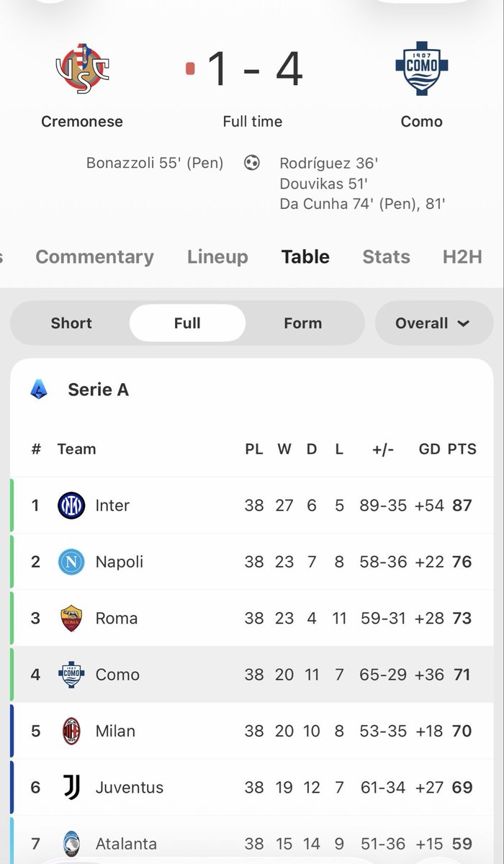Select the Juventus team badge

tap(71, 787)
